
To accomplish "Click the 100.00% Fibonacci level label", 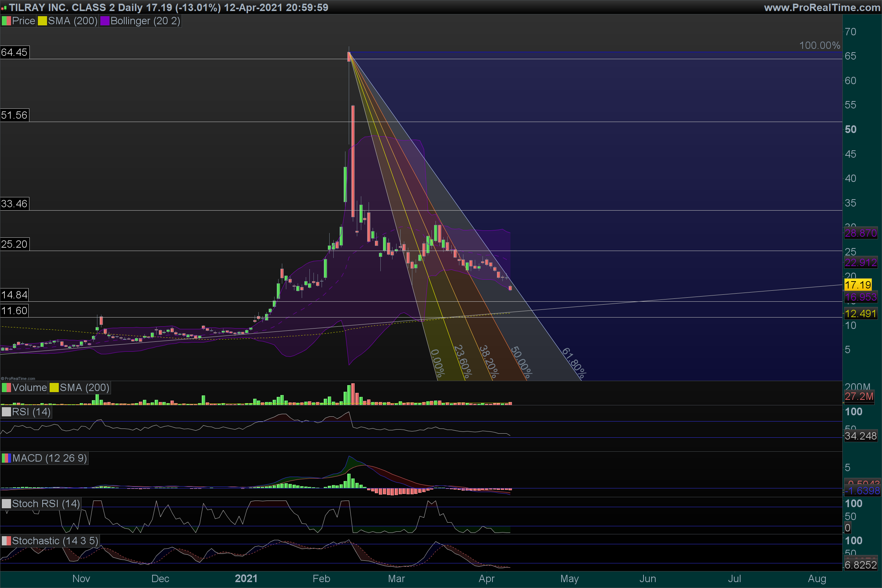I will tap(820, 45).
